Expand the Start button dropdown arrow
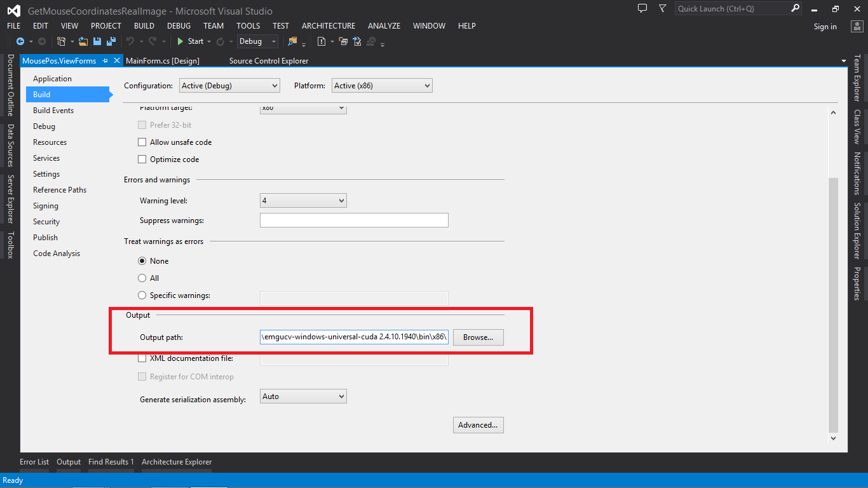 point(209,41)
